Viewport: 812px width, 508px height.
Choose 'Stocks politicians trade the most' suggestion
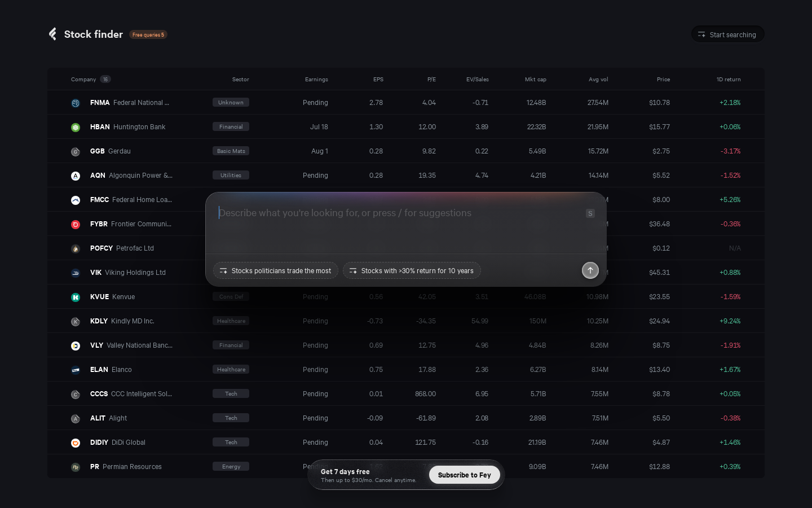(x=276, y=270)
